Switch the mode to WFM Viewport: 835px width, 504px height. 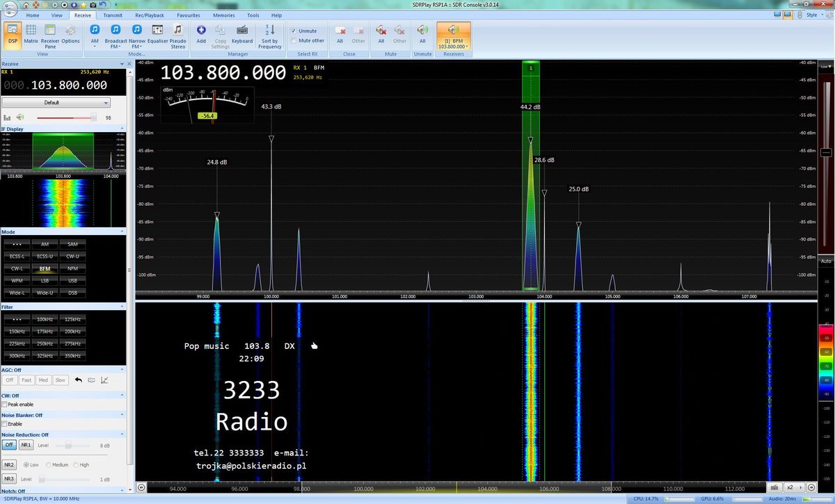tap(17, 280)
